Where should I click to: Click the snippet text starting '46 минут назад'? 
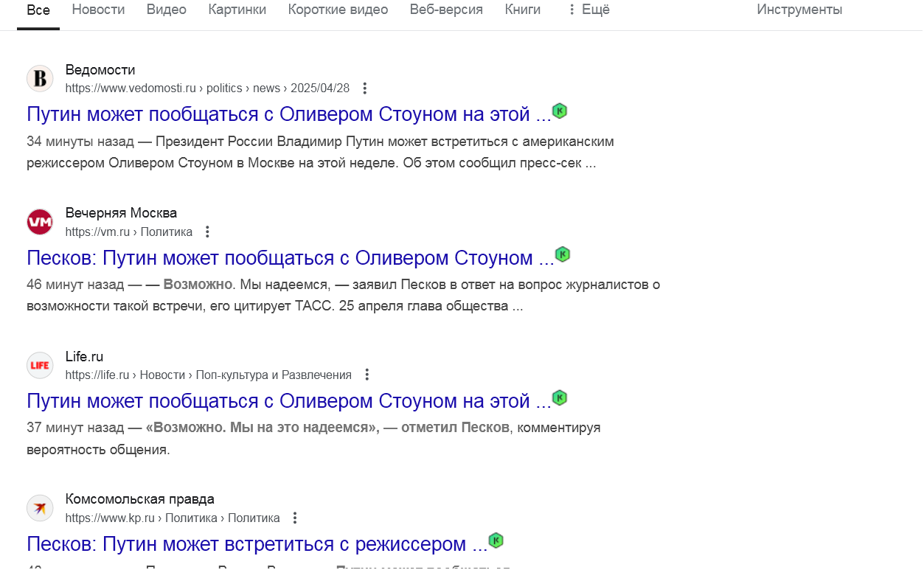343,295
